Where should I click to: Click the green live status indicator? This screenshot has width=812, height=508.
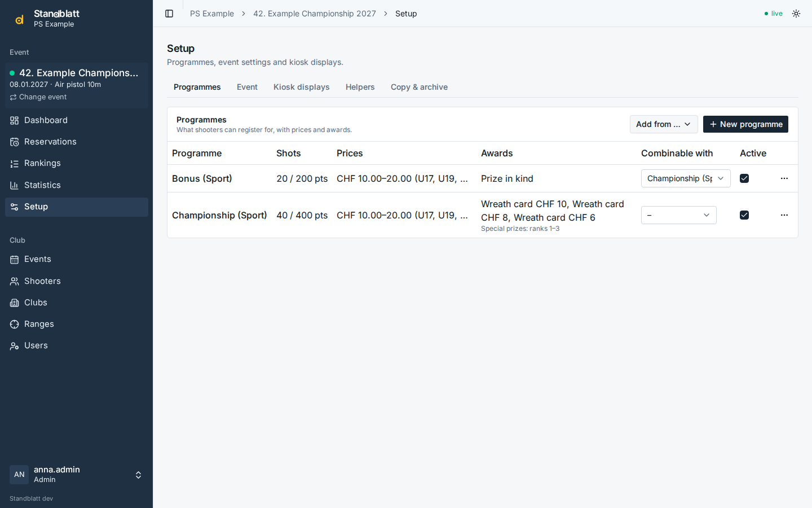774,14
